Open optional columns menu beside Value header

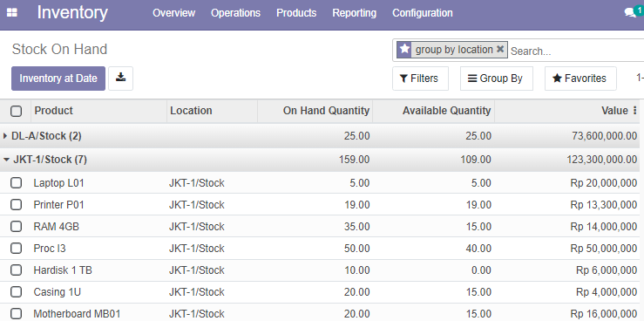pyautogui.click(x=635, y=110)
